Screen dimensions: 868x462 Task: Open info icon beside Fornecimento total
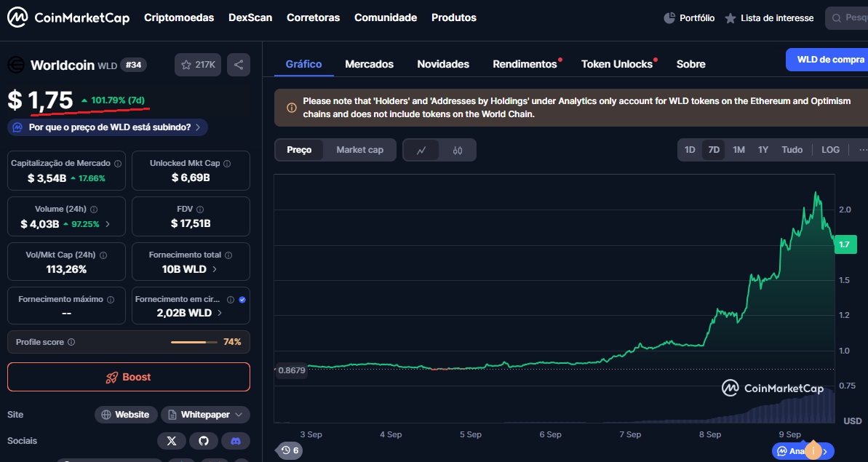click(x=228, y=255)
